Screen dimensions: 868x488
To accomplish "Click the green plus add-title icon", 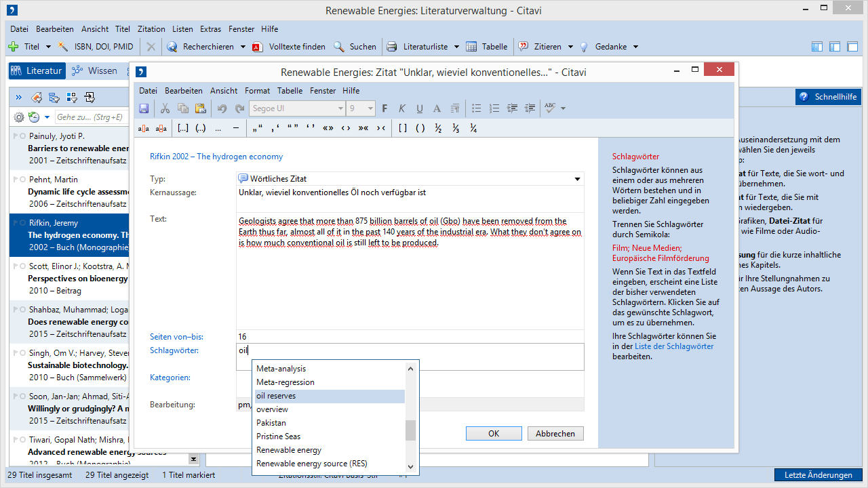I will tap(13, 47).
